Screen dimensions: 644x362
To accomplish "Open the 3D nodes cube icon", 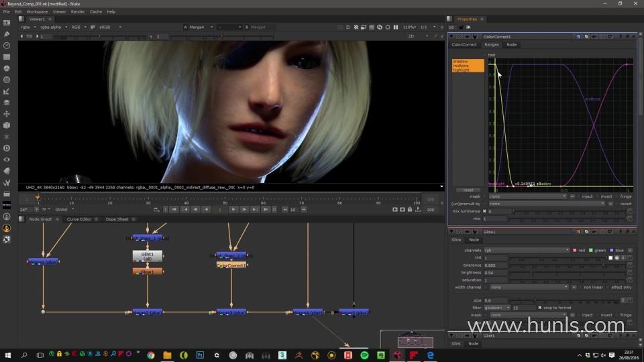I will pyautogui.click(x=7, y=125).
